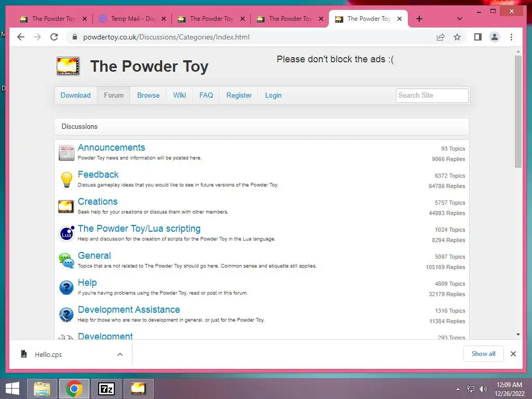This screenshot has height=399, width=532.
Task: Click Show all downloads button
Action: (x=483, y=354)
